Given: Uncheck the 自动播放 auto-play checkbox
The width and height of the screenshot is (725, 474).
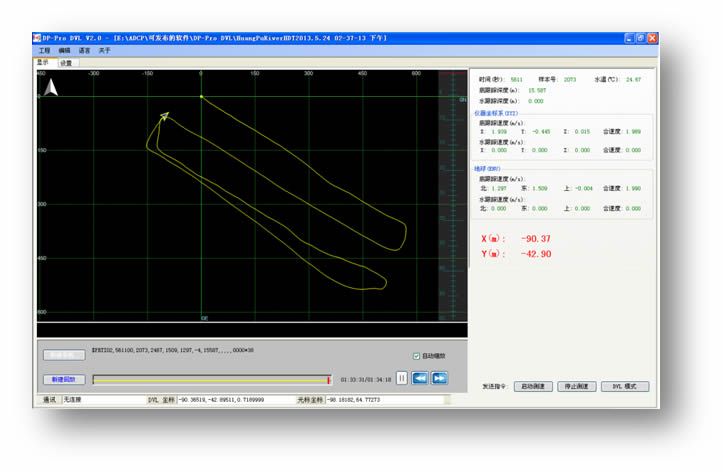Looking at the screenshot, I should pyautogui.click(x=416, y=356).
